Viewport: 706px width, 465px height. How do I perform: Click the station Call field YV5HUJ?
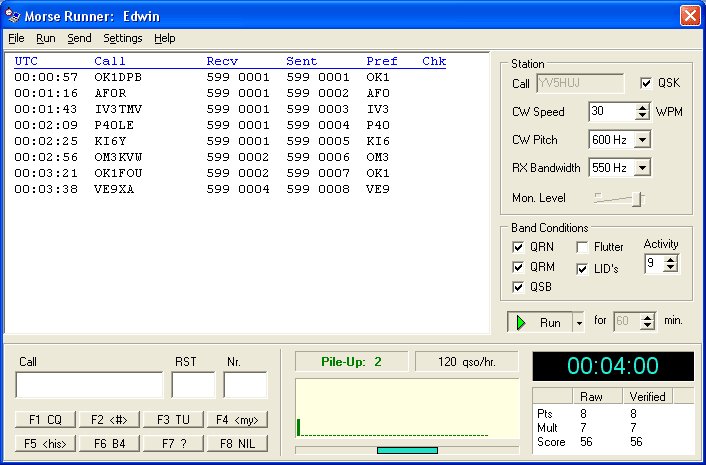tap(580, 83)
